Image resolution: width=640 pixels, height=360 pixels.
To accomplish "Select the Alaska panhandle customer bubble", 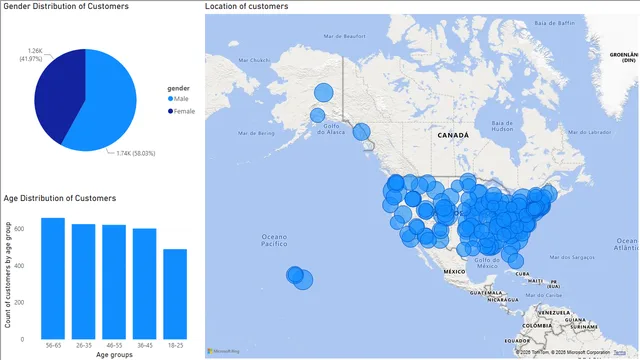I will (361, 132).
